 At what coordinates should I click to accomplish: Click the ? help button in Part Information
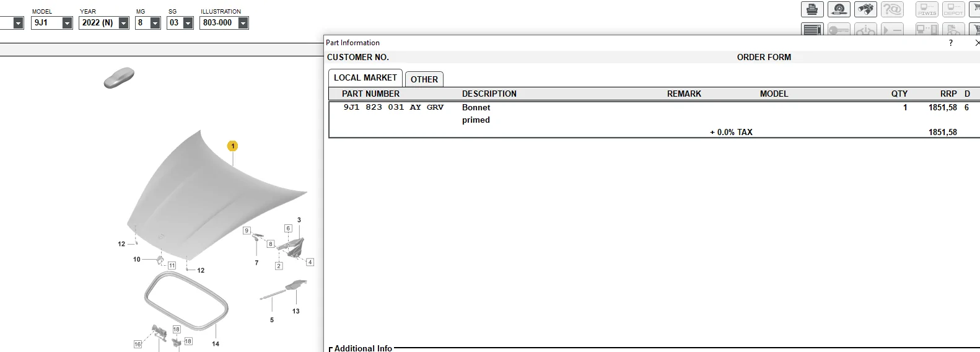(951, 43)
